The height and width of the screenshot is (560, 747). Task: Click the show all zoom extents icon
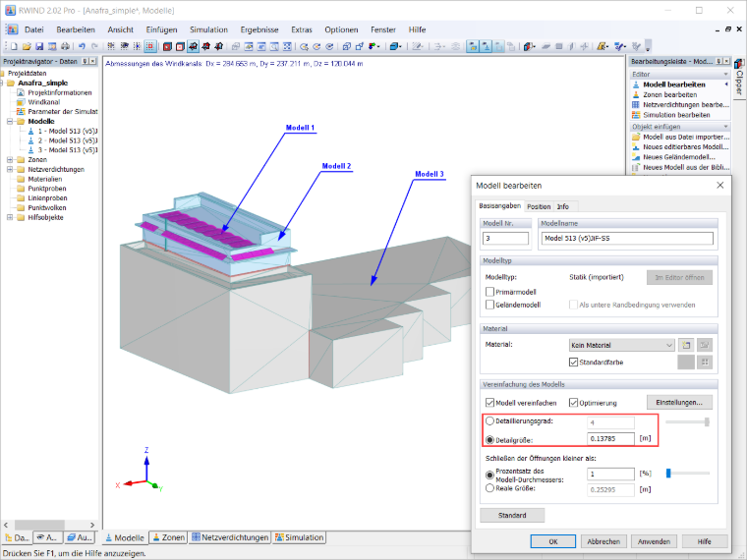click(x=287, y=46)
